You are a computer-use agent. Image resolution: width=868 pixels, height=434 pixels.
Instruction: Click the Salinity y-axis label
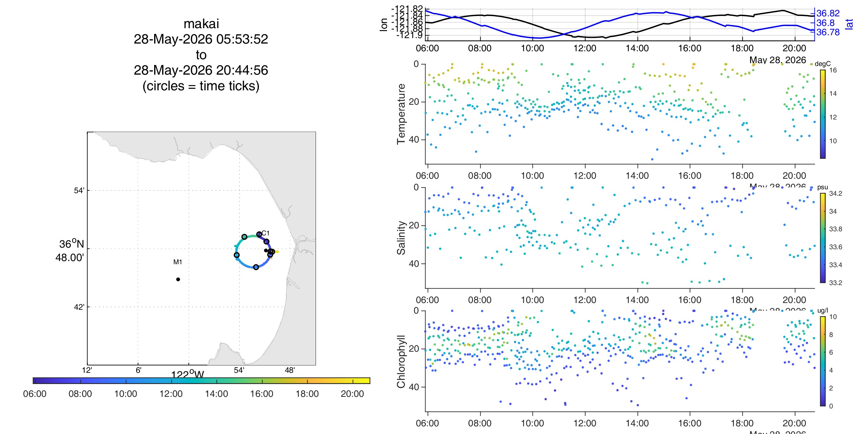[x=401, y=238]
